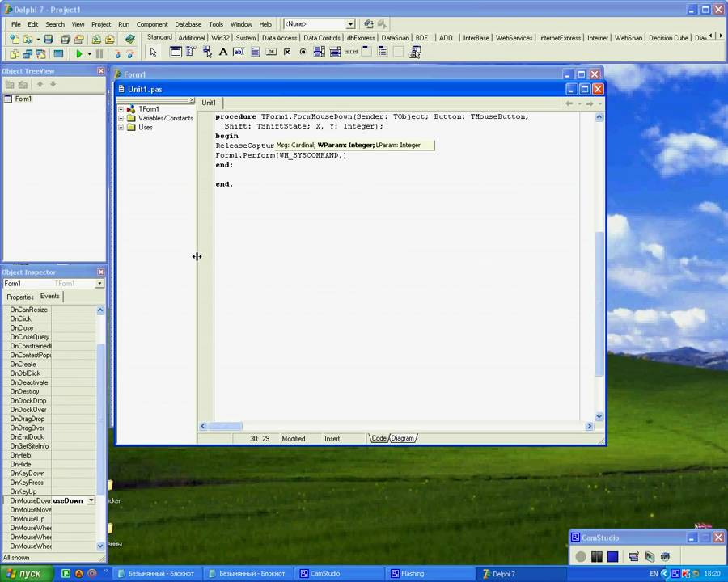
Task: Switch to the Win32 palette tab
Action: (x=220, y=38)
